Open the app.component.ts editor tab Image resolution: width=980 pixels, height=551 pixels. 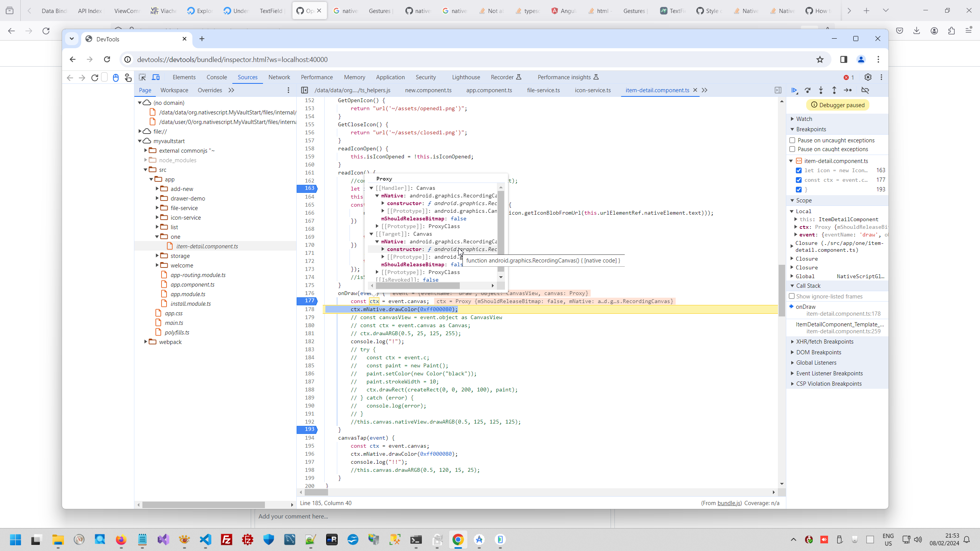tap(489, 90)
